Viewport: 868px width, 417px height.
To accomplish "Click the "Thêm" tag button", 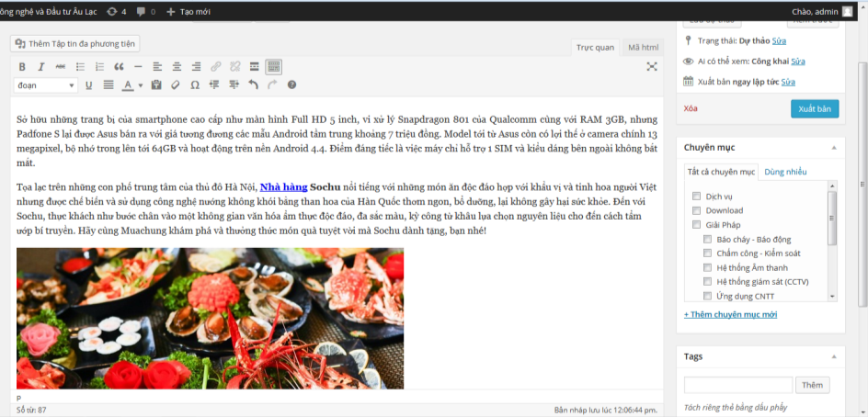I will (813, 385).
